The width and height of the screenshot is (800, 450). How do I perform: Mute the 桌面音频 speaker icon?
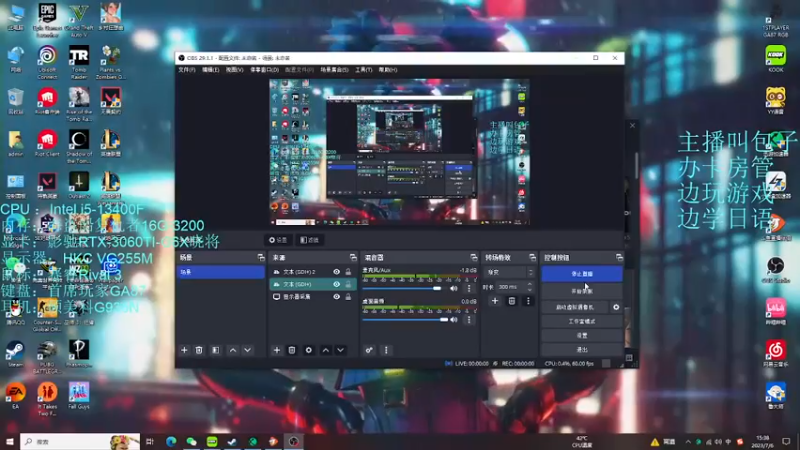click(x=454, y=320)
